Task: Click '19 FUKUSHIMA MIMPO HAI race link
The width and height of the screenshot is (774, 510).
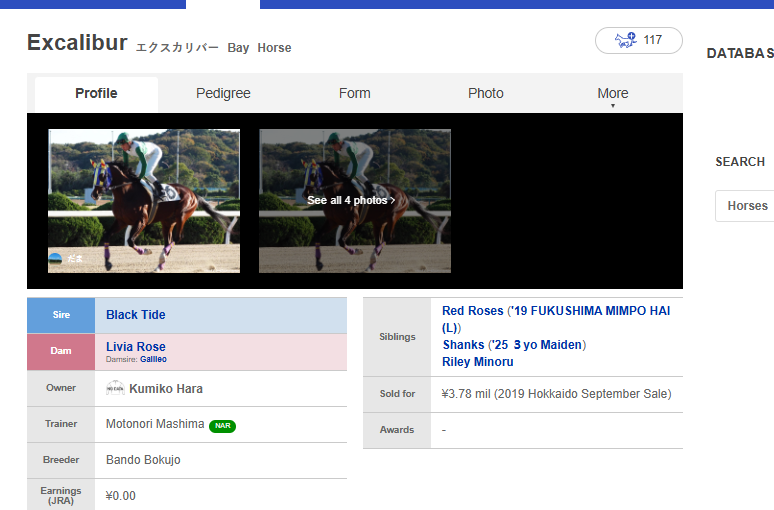Action: [x=556, y=319]
